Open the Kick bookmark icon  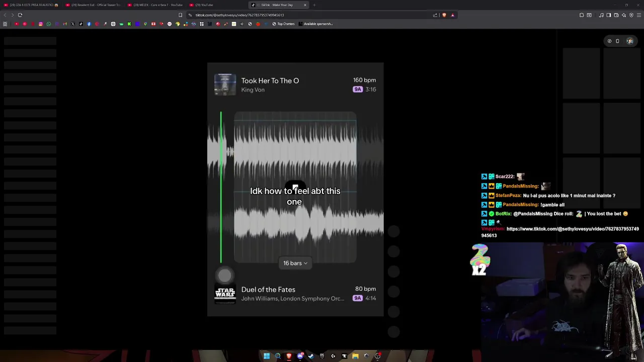[129, 24]
